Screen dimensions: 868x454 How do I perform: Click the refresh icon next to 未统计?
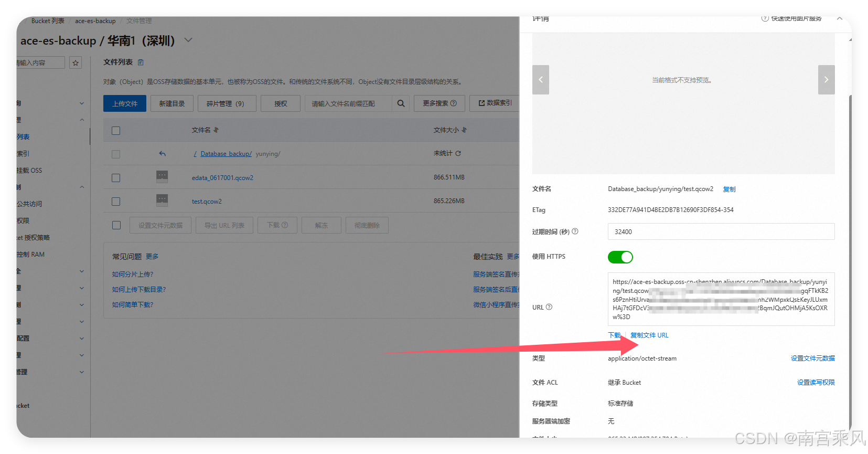click(458, 153)
